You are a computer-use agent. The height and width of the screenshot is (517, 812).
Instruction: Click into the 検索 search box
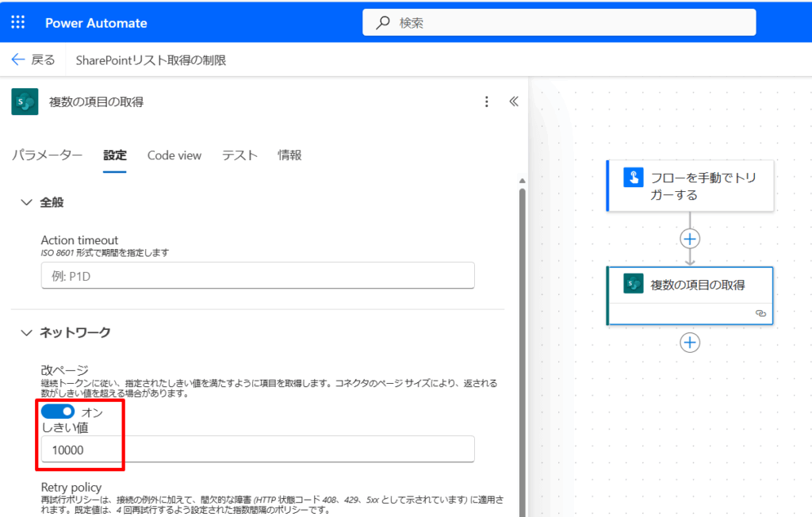pyautogui.click(x=559, y=22)
